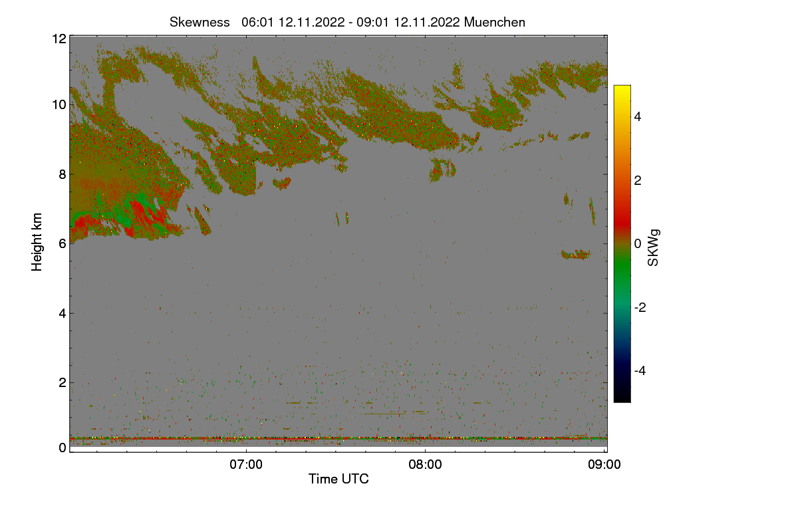Click the '4' height axis tick label

coord(63,313)
